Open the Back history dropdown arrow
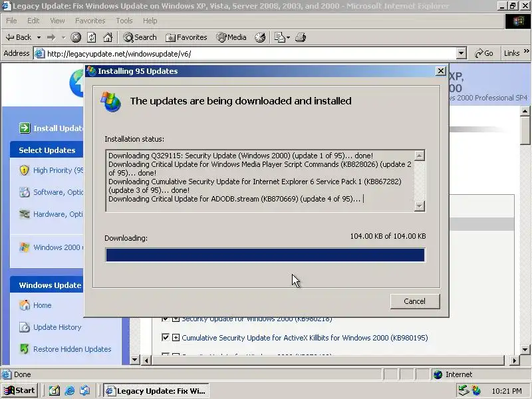Viewport: 532px width, 399px height. (39, 37)
